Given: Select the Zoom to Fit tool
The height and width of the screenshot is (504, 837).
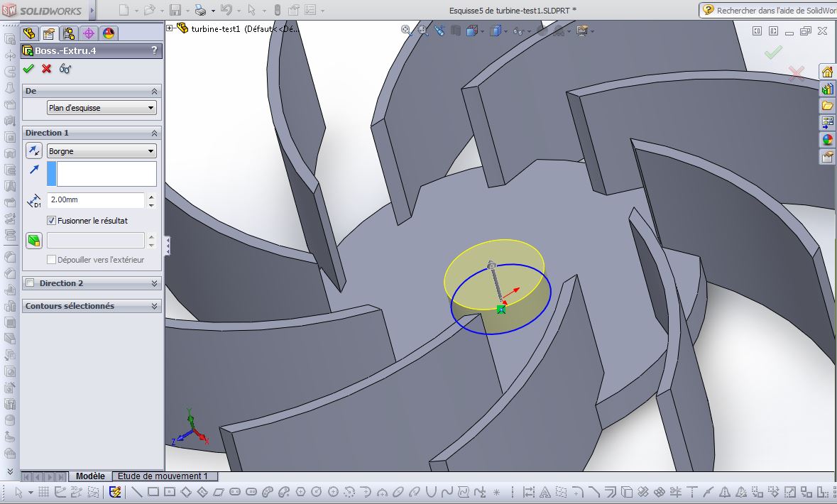Looking at the screenshot, I should coord(405,31).
